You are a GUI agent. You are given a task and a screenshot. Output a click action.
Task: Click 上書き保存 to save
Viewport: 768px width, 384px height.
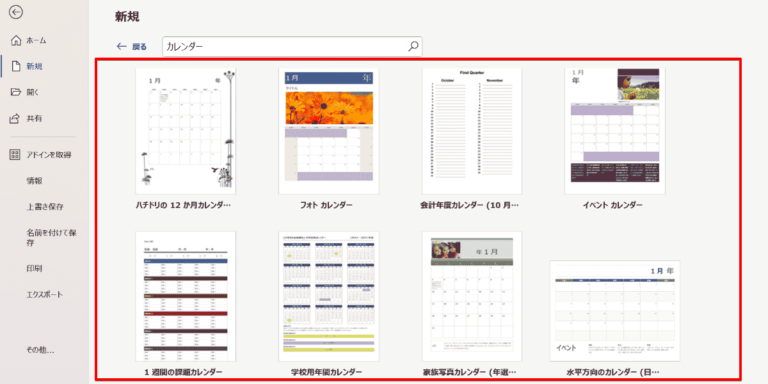45,207
